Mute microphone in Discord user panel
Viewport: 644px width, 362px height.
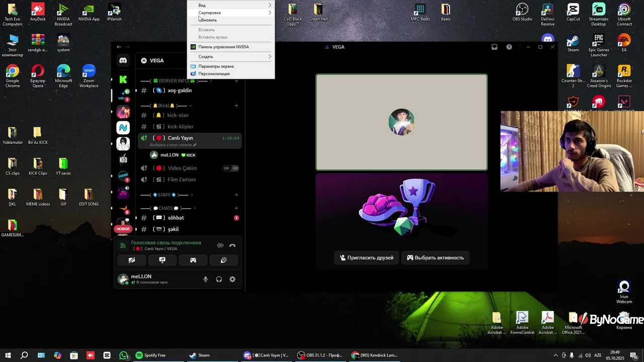coord(205,279)
